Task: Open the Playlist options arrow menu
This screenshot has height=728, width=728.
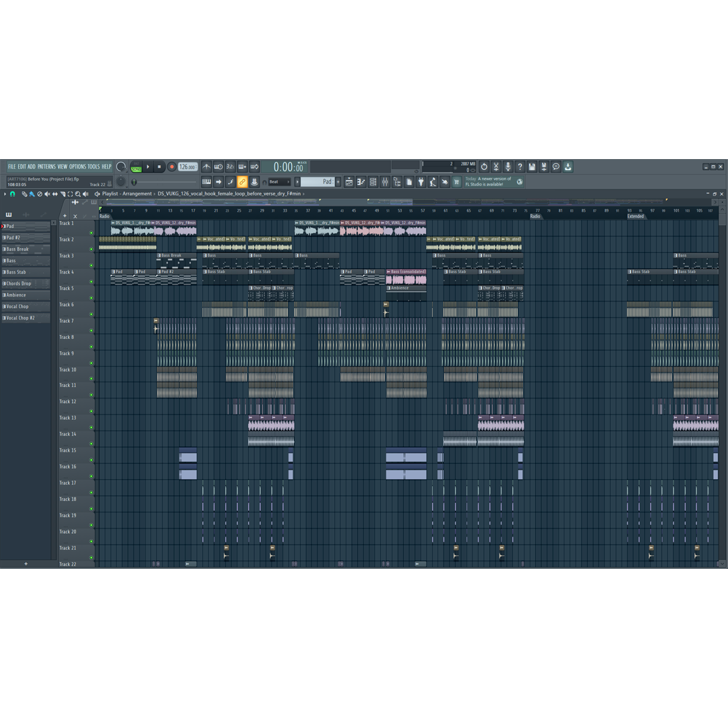Action: [5, 194]
